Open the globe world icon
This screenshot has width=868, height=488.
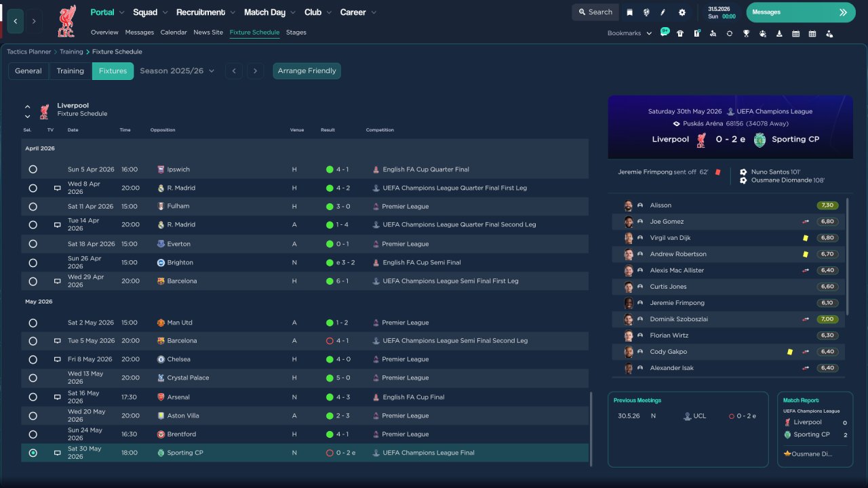coord(646,12)
